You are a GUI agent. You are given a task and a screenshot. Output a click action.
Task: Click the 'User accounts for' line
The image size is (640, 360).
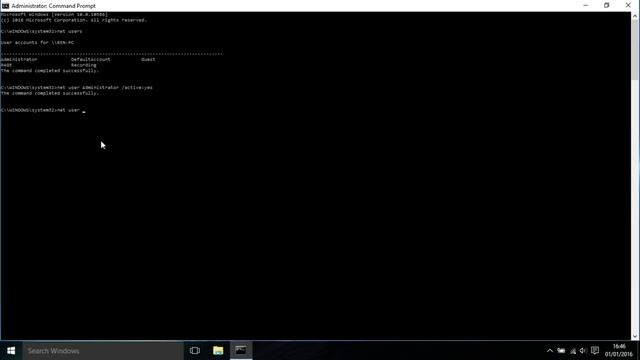coord(38,42)
